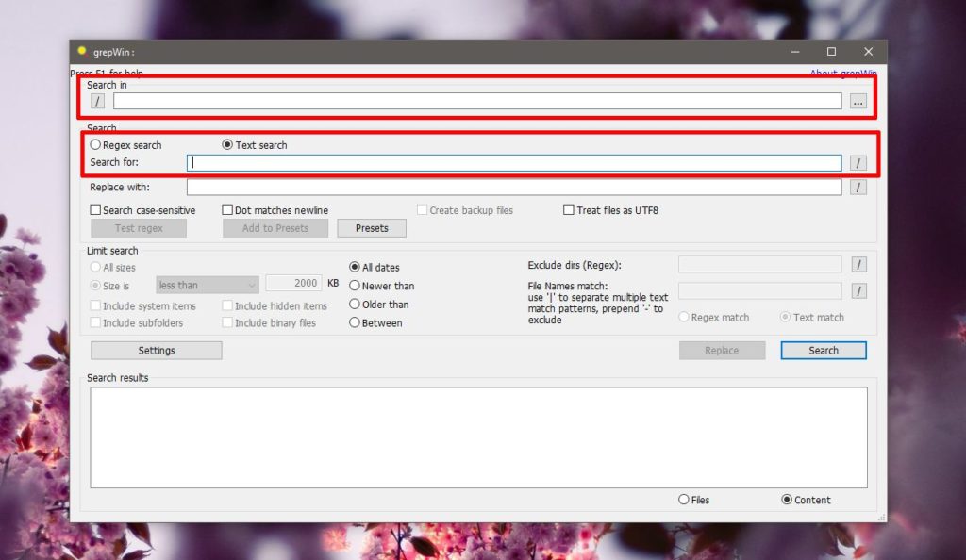Click the slash button beside Search in field
The image size is (966, 560).
pyautogui.click(x=97, y=100)
